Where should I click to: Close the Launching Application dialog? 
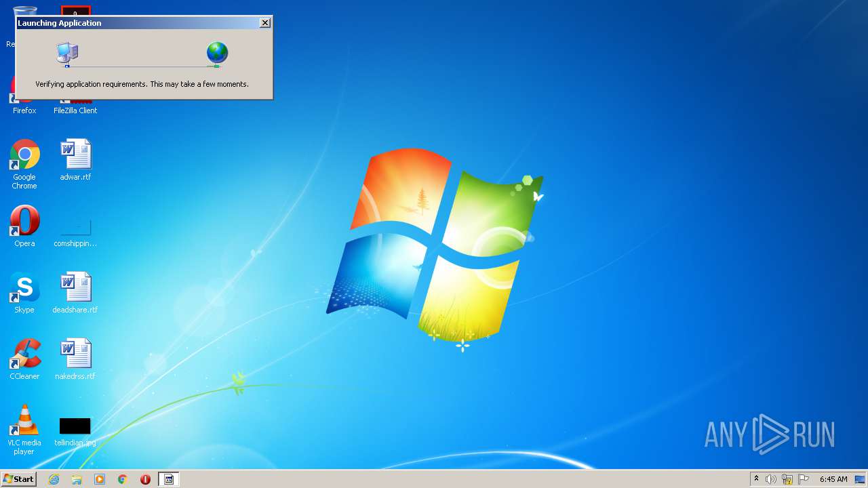tap(265, 23)
